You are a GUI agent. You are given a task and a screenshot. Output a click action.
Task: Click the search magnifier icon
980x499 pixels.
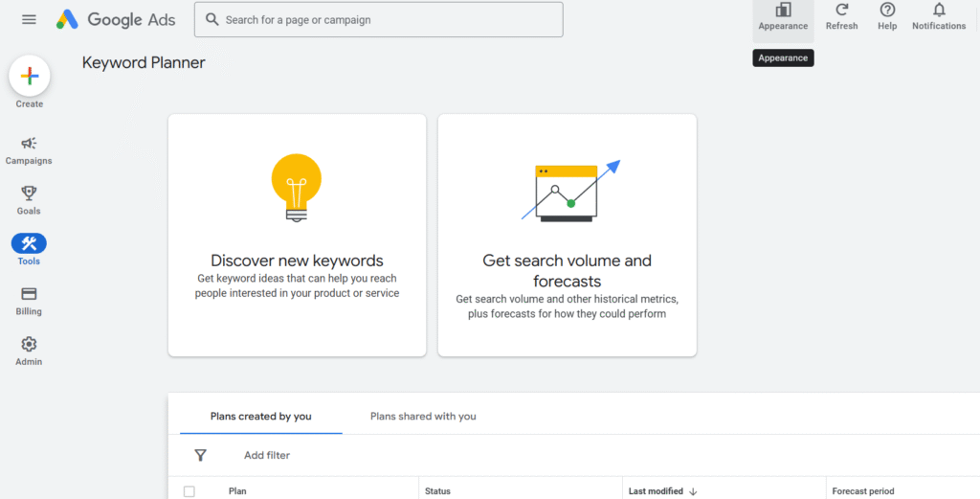212,19
